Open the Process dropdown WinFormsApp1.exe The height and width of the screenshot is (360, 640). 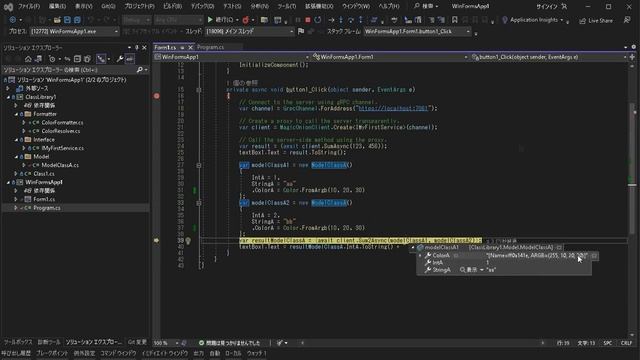click(x=75, y=31)
